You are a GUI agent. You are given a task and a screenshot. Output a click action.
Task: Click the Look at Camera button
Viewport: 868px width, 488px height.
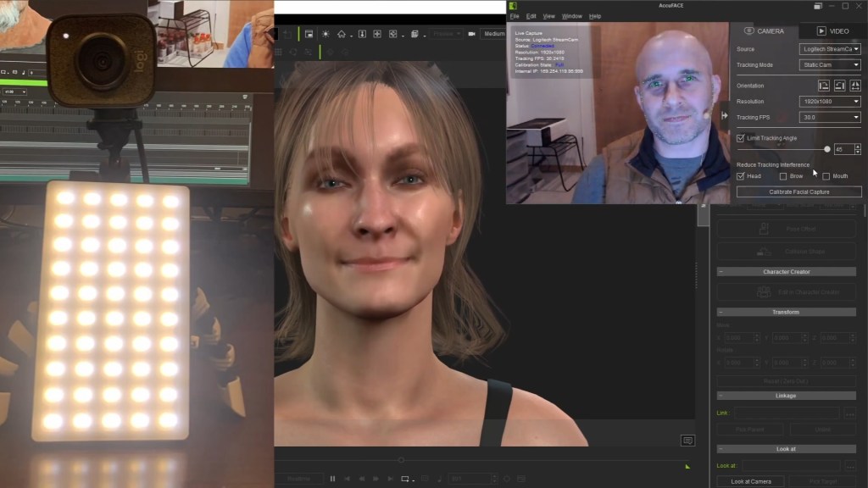click(x=751, y=481)
